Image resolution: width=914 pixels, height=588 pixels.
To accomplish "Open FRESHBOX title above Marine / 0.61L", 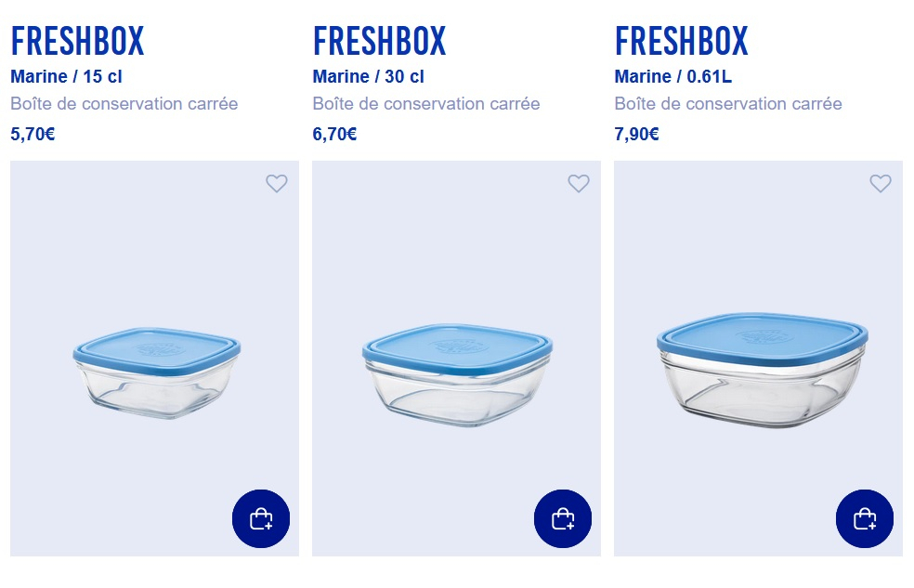I will point(681,42).
